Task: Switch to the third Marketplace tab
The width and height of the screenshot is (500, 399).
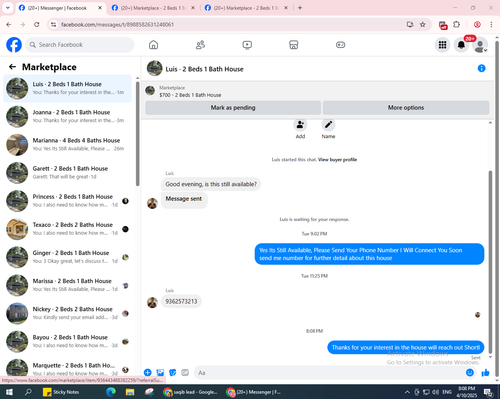Action: coord(246,8)
